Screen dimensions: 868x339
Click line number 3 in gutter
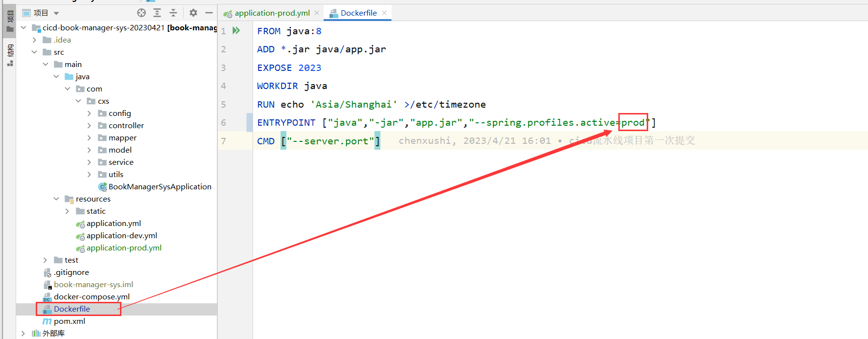point(223,68)
